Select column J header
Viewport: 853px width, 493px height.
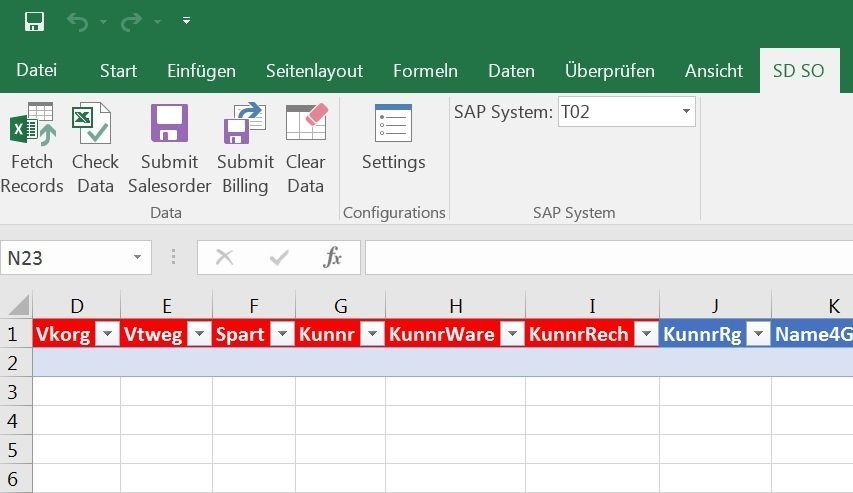[x=715, y=306]
